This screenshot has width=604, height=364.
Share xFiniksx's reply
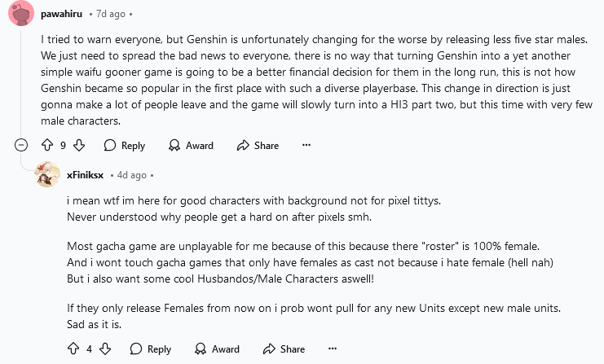[284, 349]
